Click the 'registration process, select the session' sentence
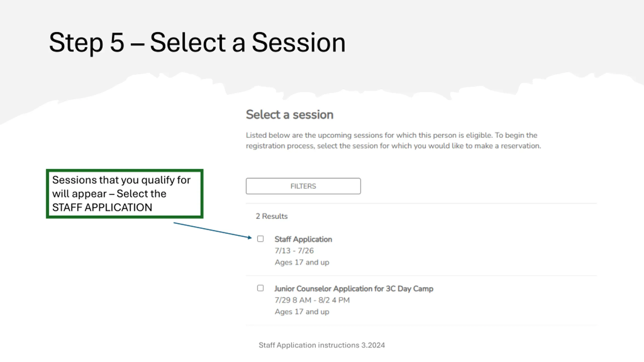Screen dimensions: 644x362 (393, 146)
